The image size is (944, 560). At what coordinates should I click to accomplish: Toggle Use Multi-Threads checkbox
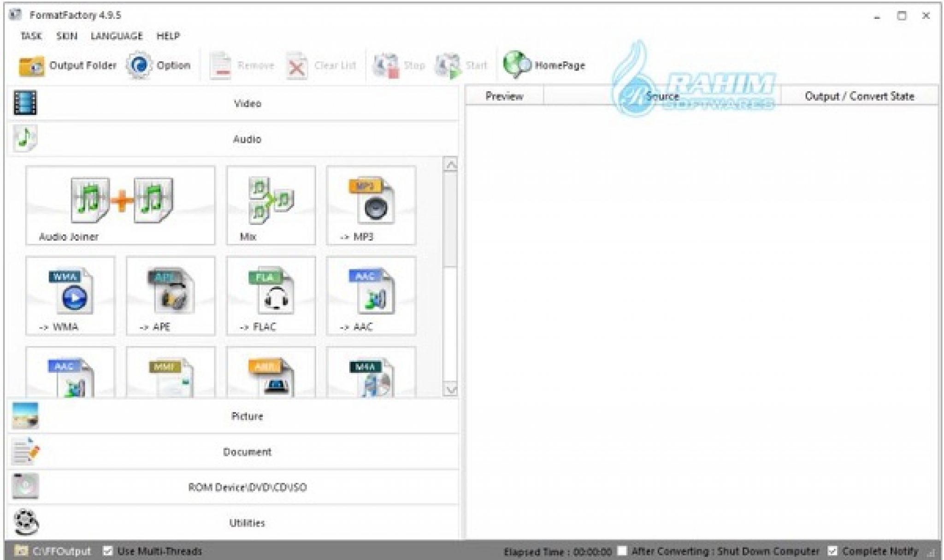point(108,551)
